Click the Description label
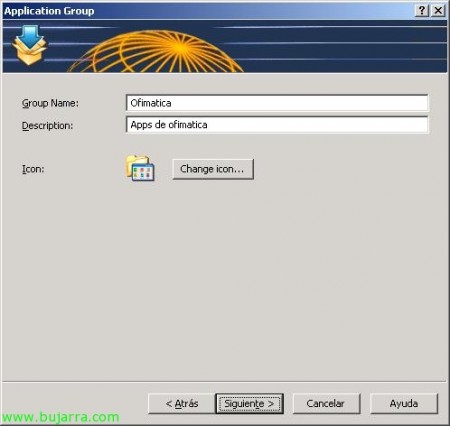 [47, 126]
